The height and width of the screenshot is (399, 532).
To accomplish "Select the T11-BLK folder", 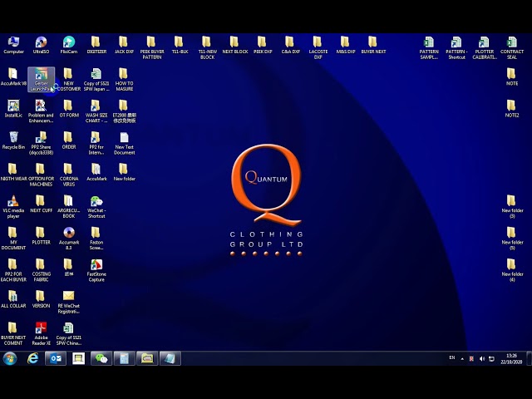I will tap(180, 45).
